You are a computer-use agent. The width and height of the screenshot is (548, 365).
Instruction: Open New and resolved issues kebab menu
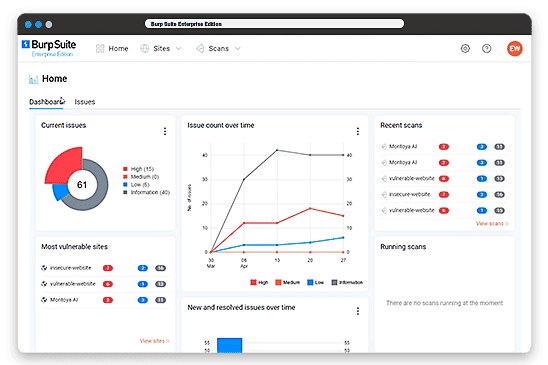coord(358,311)
